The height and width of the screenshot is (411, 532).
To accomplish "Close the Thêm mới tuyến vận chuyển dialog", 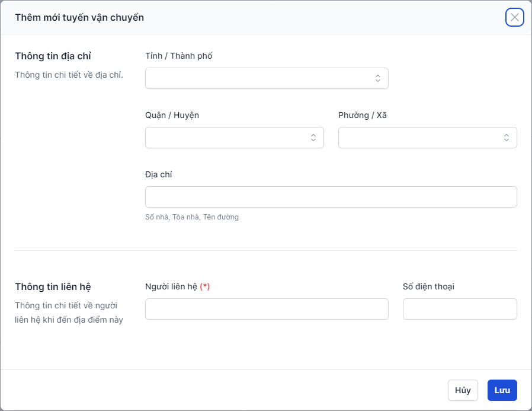I will click(x=514, y=17).
